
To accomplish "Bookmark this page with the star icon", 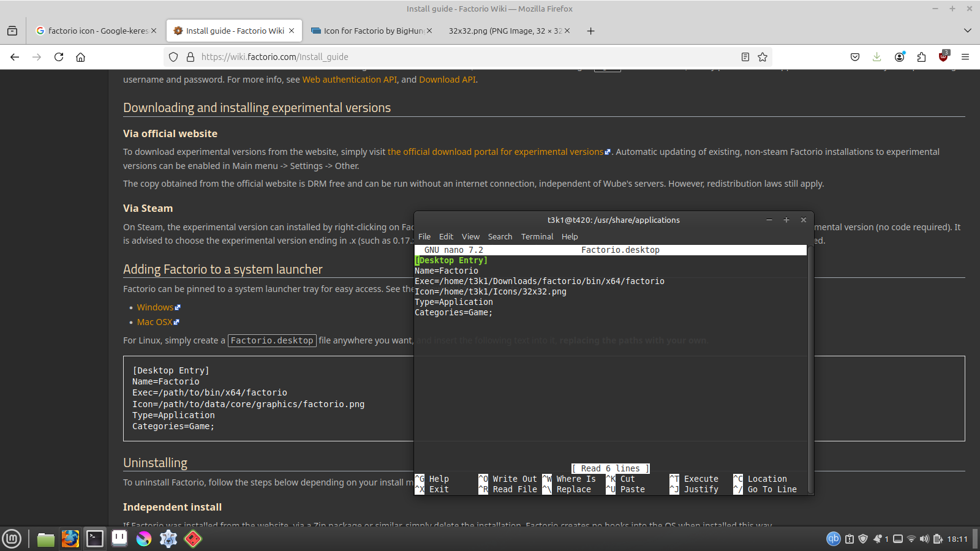I will (x=763, y=57).
